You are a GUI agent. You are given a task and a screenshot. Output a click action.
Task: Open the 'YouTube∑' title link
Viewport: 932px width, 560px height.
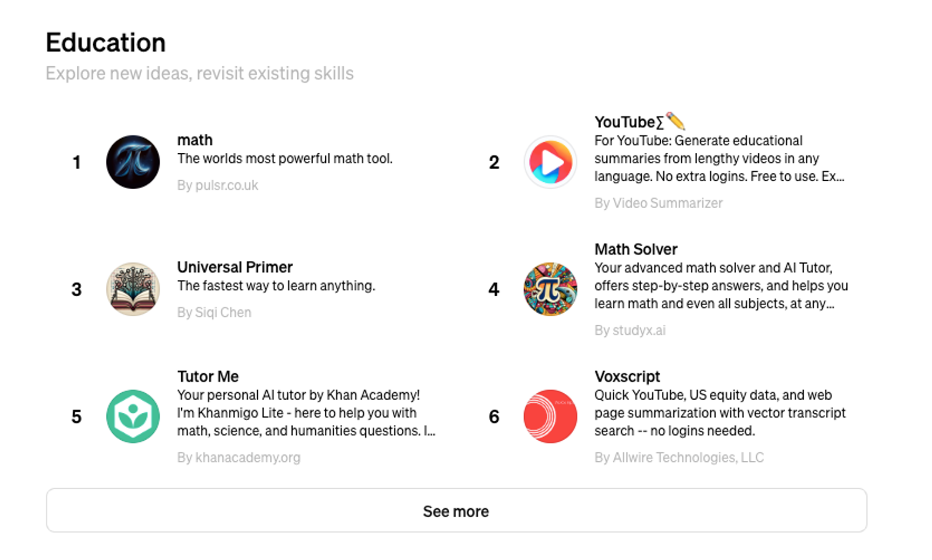(640, 122)
